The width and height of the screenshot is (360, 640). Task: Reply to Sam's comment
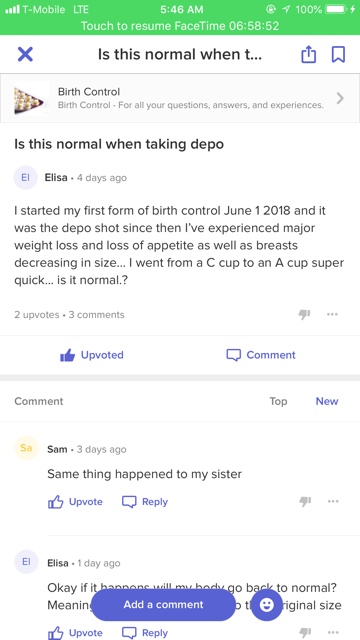[145, 502]
